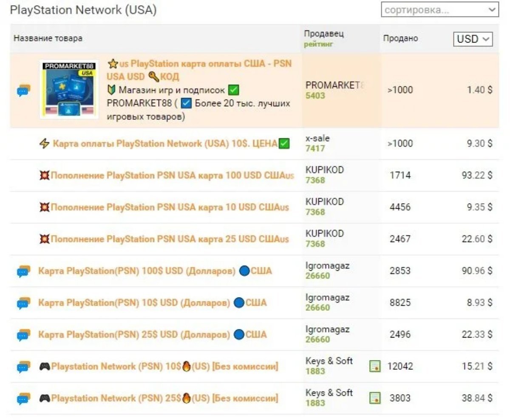Click star icon in PROMARKET88 title
The width and height of the screenshot is (510, 420).
coord(113,64)
